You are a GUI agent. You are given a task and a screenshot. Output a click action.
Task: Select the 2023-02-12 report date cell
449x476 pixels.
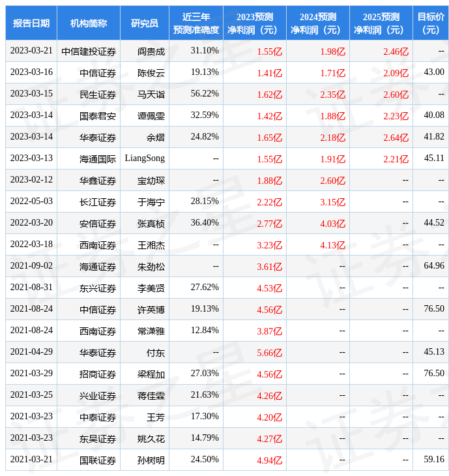[x=31, y=180]
